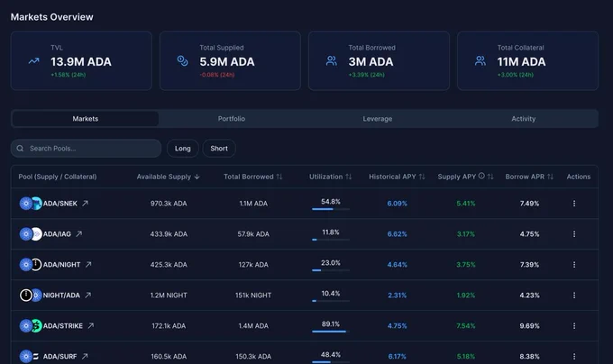The width and height of the screenshot is (613, 364).
Task: Click the 3M ADA Total Borrowed value
Action: tap(371, 61)
